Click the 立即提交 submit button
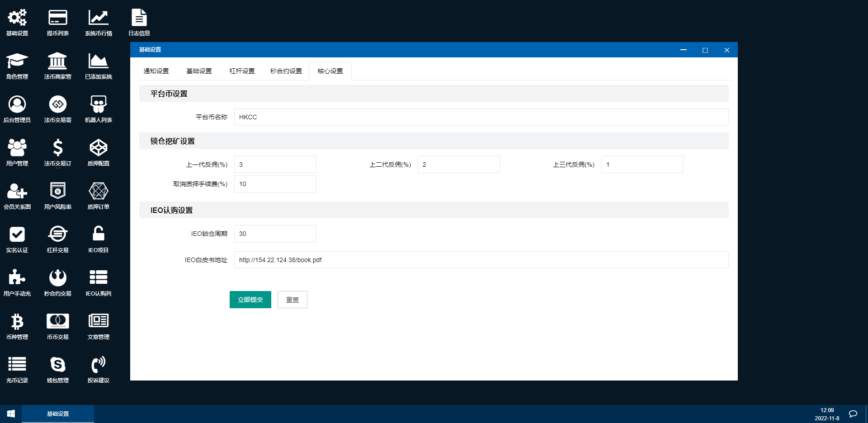The height and width of the screenshot is (423, 868). point(250,300)
